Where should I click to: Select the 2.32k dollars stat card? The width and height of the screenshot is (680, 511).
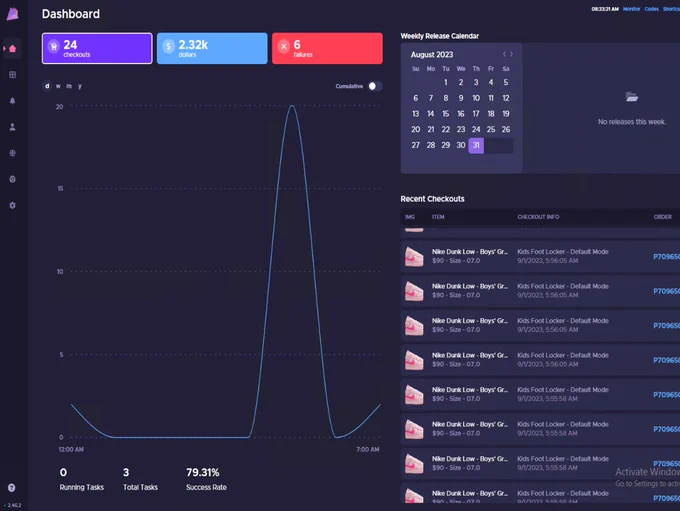pos(212,48)
